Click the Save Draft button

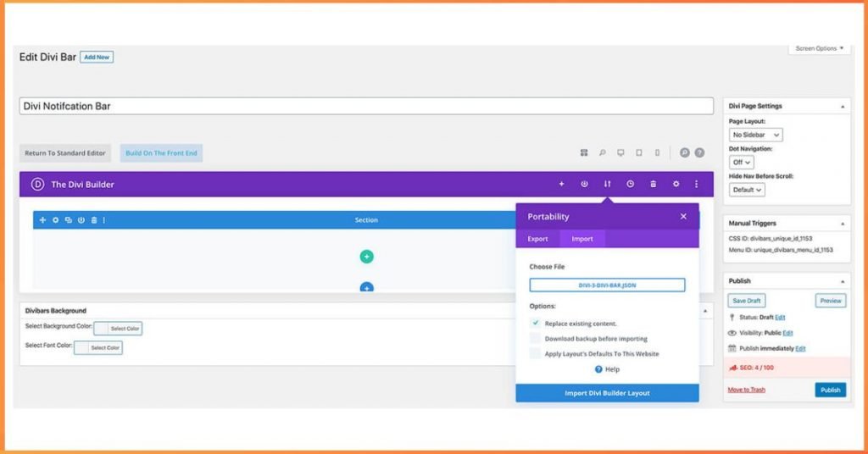pyautogui.click(x=746, y=301)
